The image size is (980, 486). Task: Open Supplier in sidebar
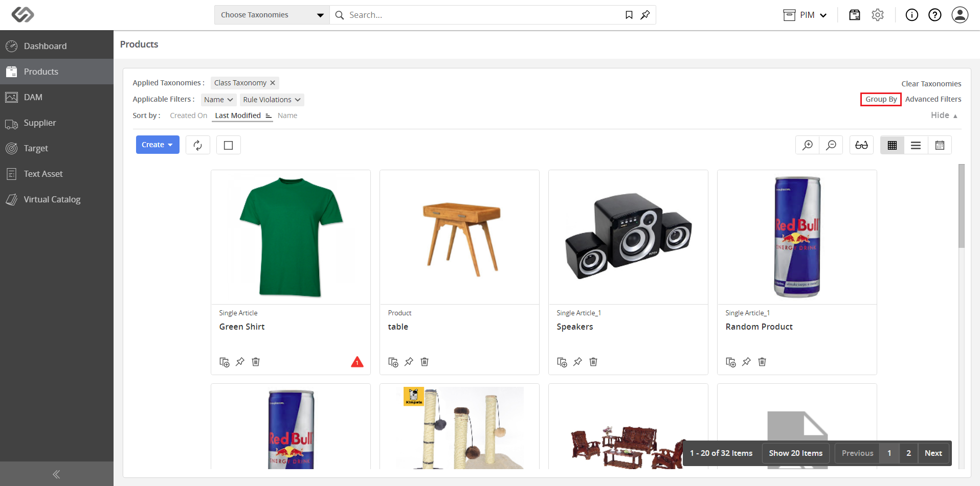(x=57, y=123)
